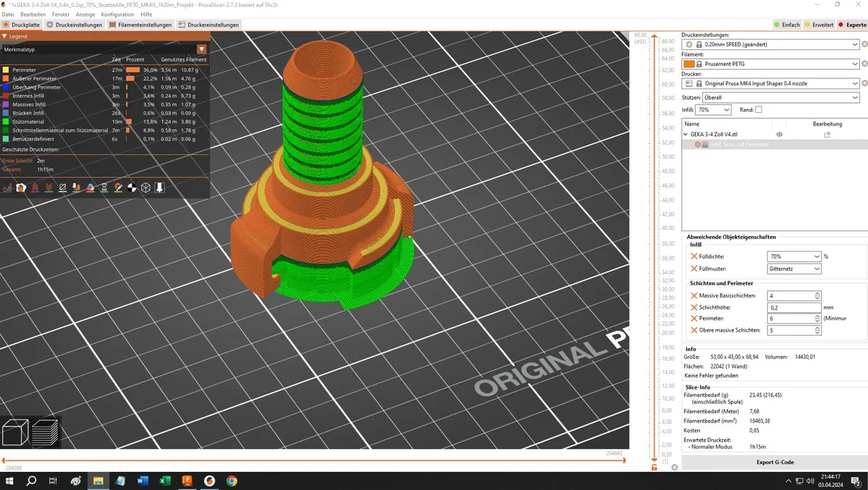Open Excel from the taskbar
This screenshot has height=490, width=868.
click(x=165, y=481)
